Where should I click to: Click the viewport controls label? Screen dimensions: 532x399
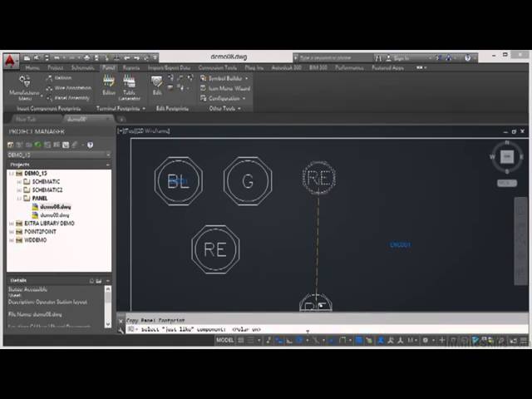[144, 131]
